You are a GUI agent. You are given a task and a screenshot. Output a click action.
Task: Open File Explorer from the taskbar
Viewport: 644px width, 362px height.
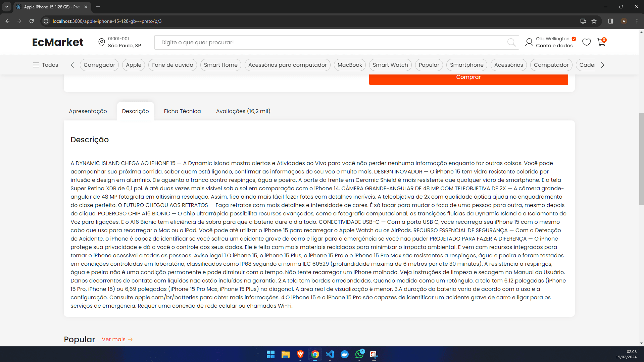[x=285, y=354]
